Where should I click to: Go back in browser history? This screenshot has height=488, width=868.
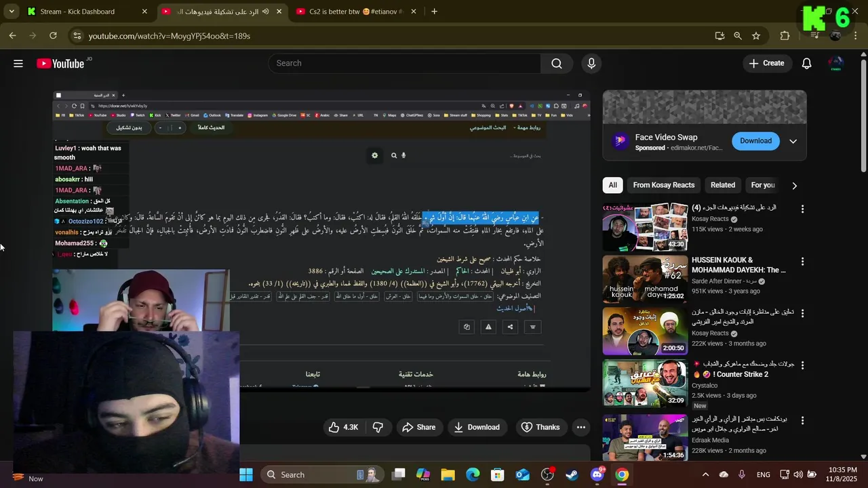click(13, 36)
